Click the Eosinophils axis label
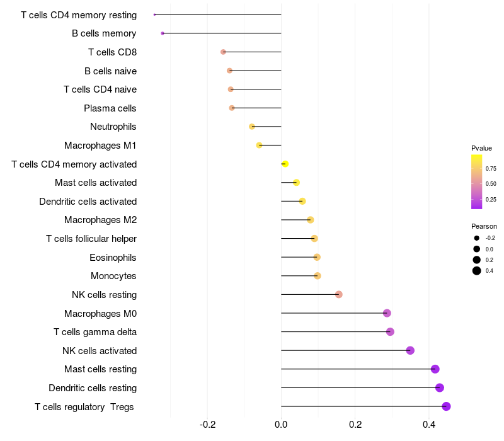The width and height of the screenshot is (504, 441). pos(113,257)
